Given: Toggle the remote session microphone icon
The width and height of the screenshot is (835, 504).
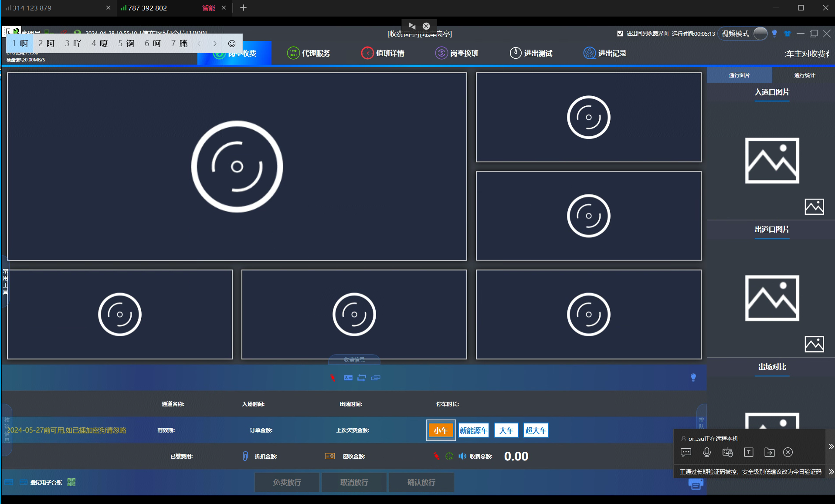Looking at the screenshot, I should coord(707,452).
